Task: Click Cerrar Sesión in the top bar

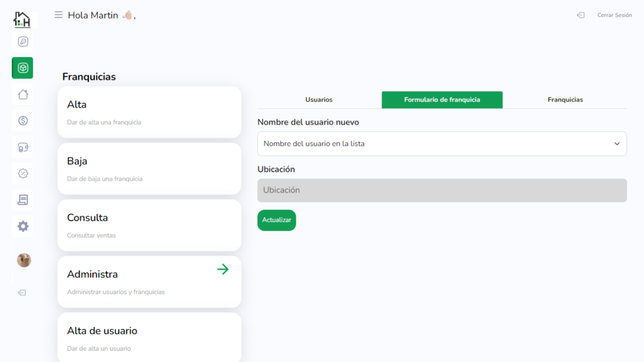Action: (x=614, y=15)
